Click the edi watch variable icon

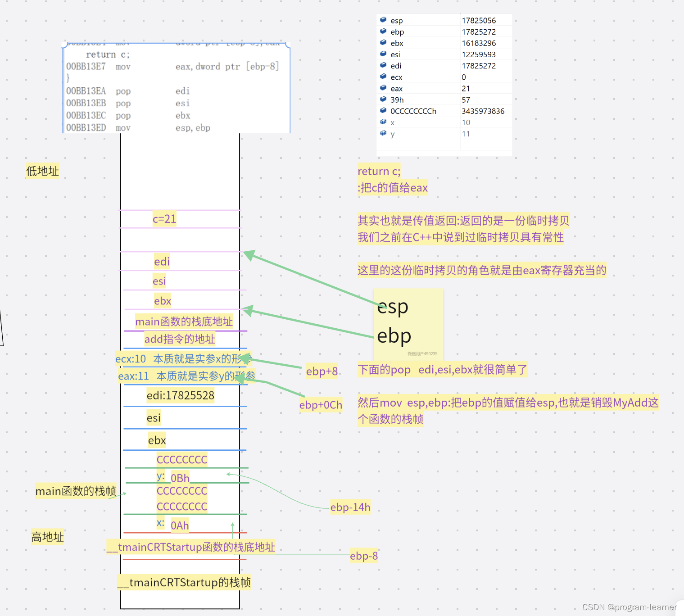(383, 65)
